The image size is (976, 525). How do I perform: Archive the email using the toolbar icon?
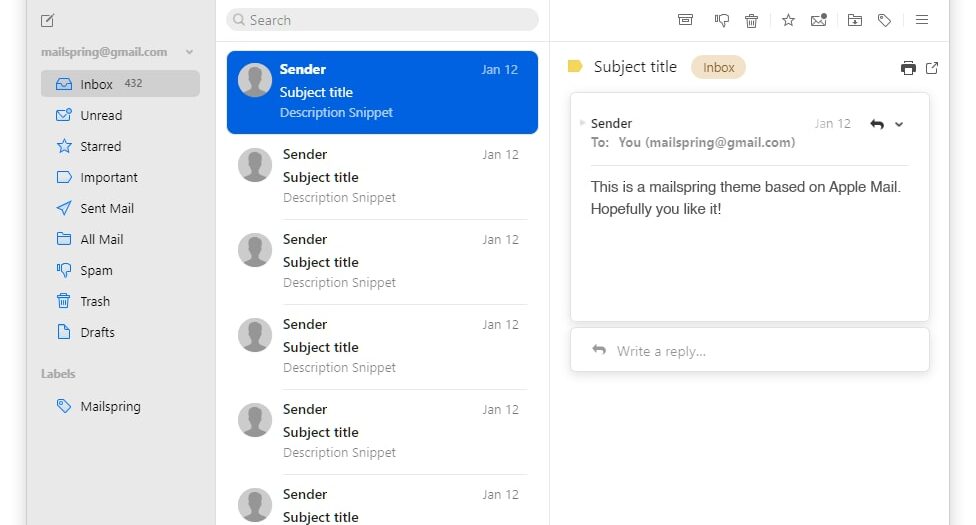(x=685, y=20)
